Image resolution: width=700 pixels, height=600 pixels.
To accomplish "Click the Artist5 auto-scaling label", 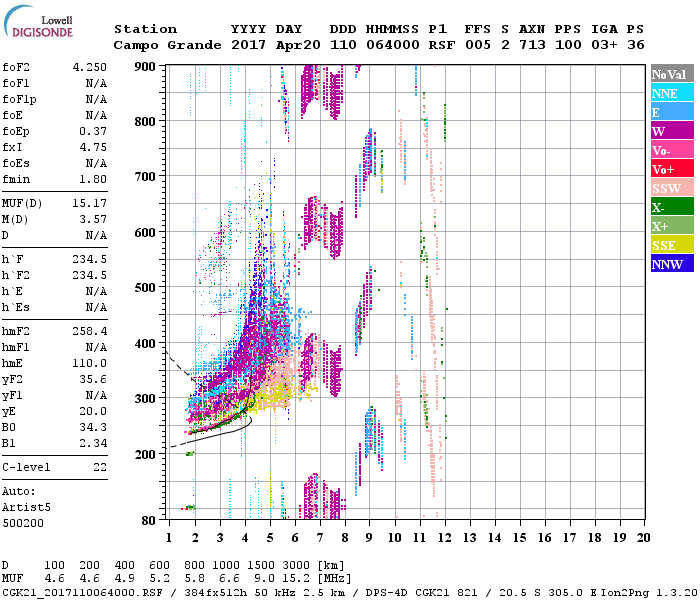I will pyautogui.click(x=26, y=508).
